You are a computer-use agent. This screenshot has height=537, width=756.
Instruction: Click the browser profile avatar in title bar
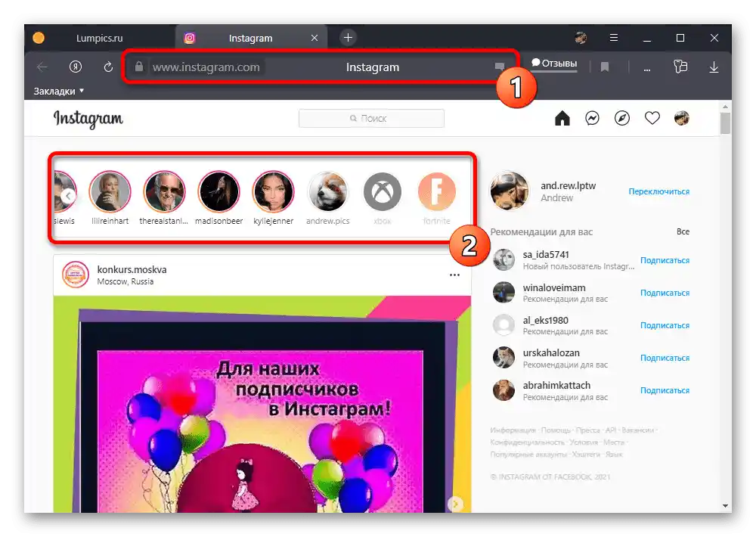(x=581, y=38)
